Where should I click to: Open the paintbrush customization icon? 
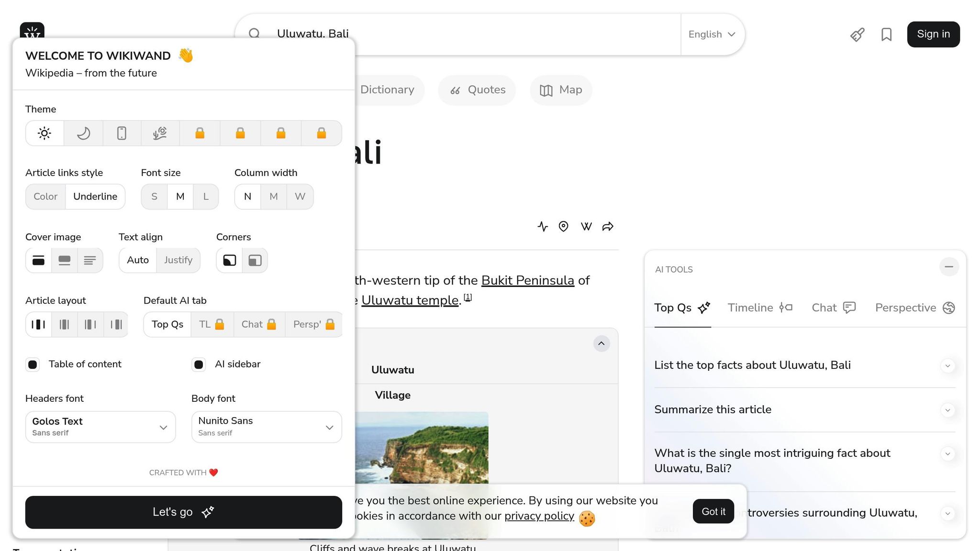(x=857, y=34)
